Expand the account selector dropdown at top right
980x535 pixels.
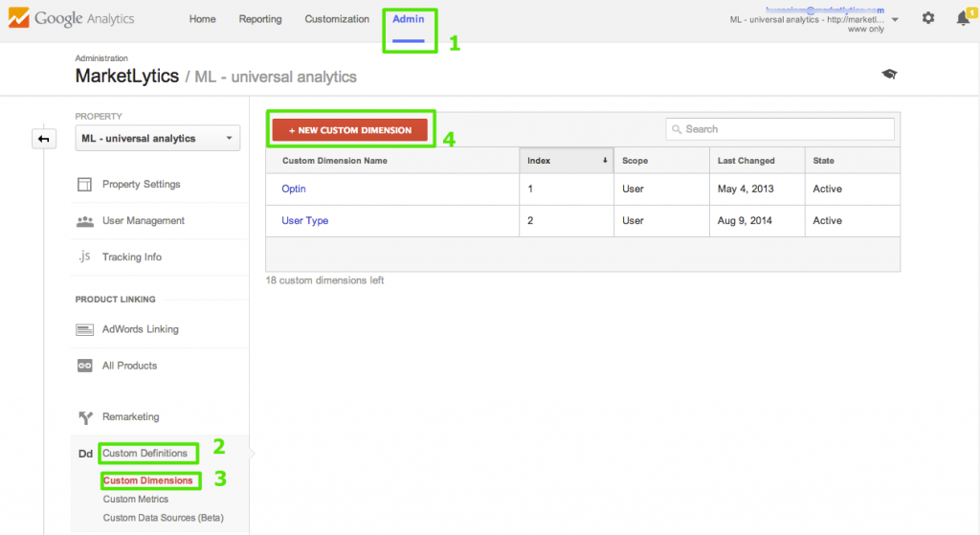tap(894, 19)
